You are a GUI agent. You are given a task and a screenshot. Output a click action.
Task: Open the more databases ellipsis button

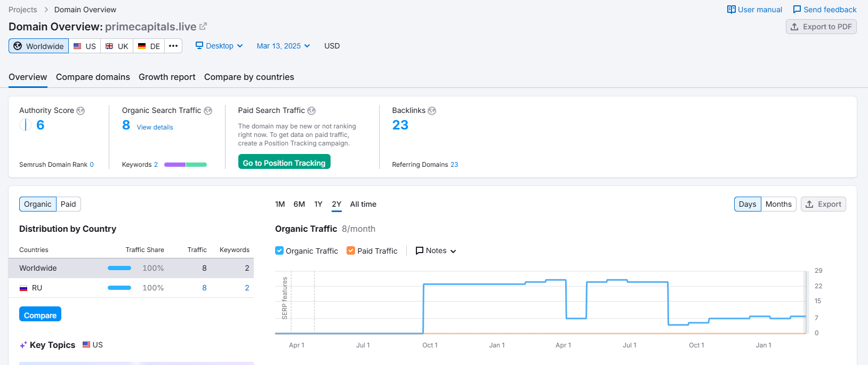pyautogui.click(x=173, y=46)
